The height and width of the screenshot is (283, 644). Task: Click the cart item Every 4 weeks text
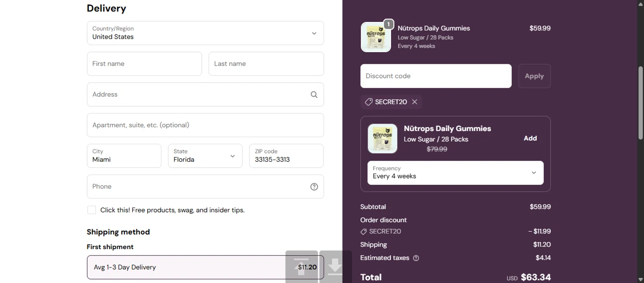pyautogui.click(x=416, y=46)
